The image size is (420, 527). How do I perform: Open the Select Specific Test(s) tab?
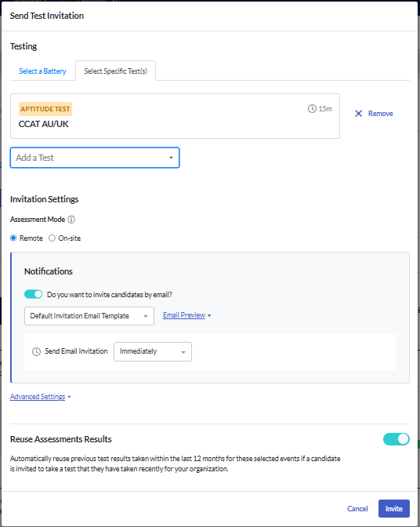tap(115, 71)
